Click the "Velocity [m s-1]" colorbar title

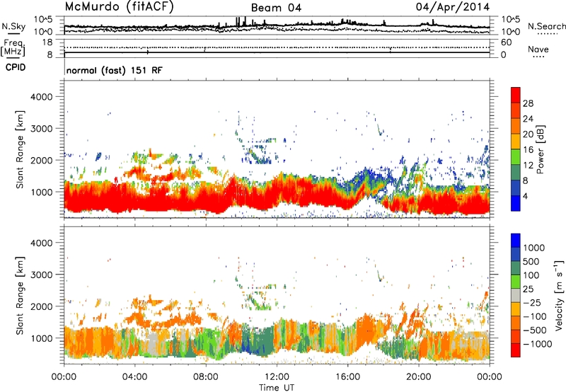(559, 295)
